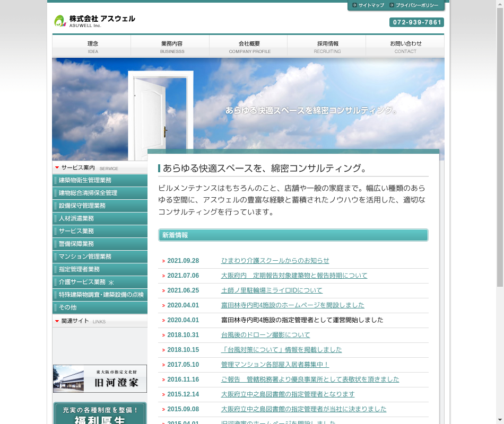Open the 理念 IDEA menu tab
The width and height of the screenshot is (504, 424).
92,47
